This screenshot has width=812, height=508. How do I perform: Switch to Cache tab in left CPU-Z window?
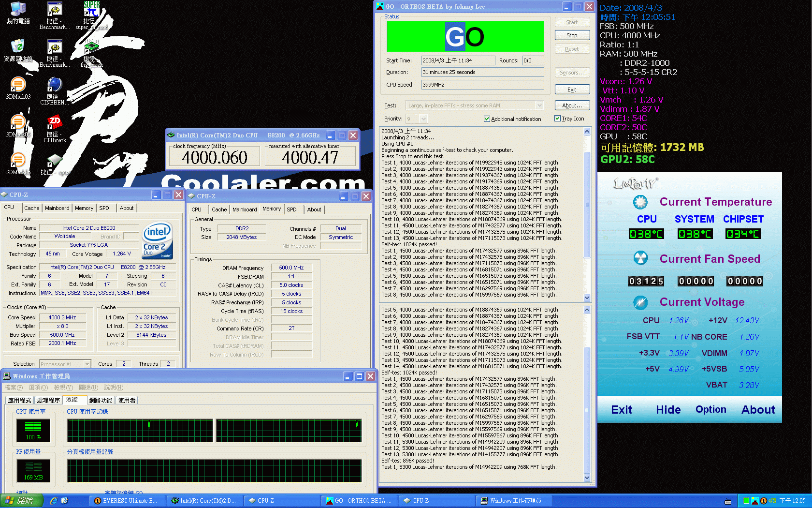32,208
